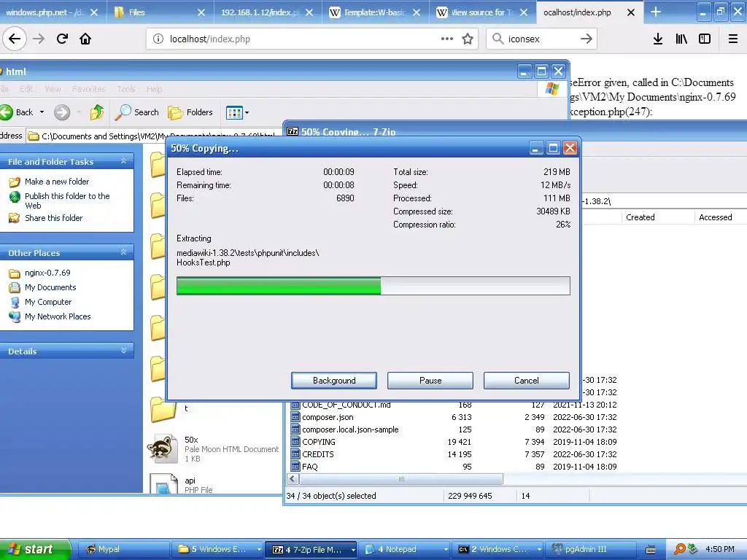Go to nginx-0.7.69 in Other Places
The width and height of the screenshot is (747, 560).
47,273
